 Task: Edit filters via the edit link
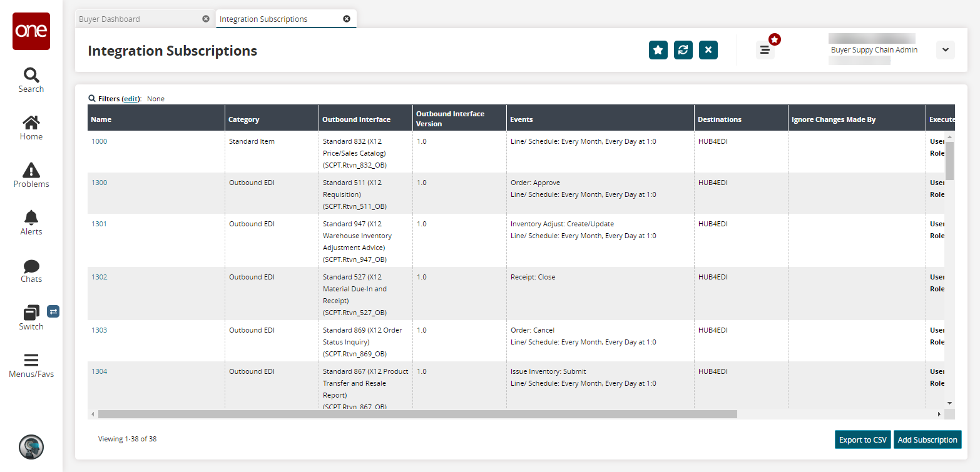[131, 99]
